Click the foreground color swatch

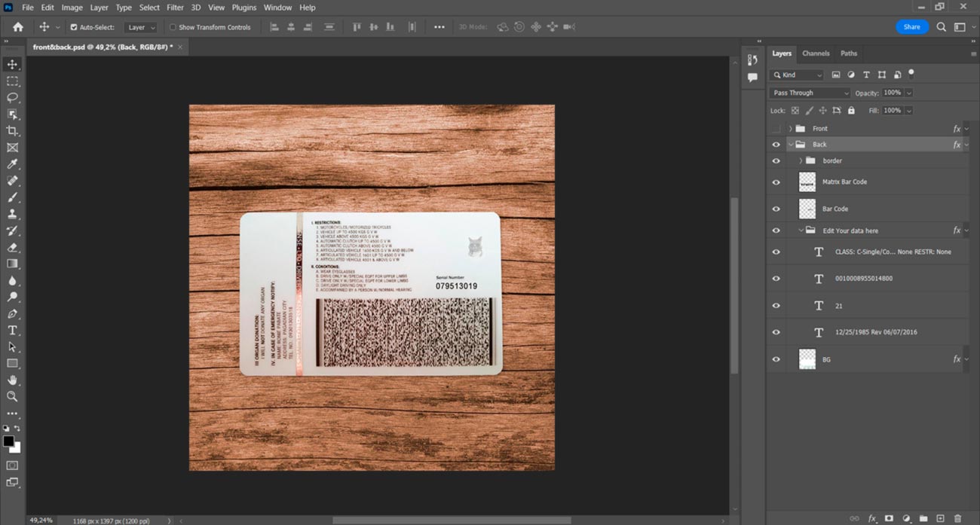coord(8,441)
